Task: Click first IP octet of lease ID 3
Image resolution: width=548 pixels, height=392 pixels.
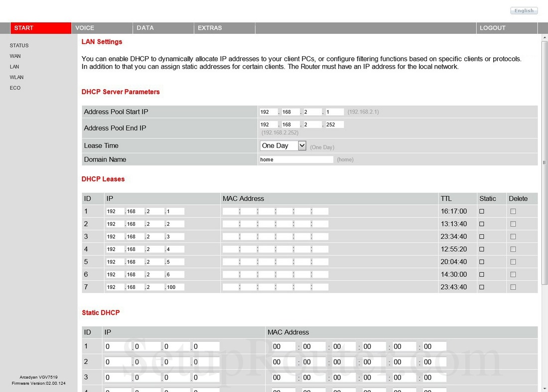Action: tap(116, 237)
